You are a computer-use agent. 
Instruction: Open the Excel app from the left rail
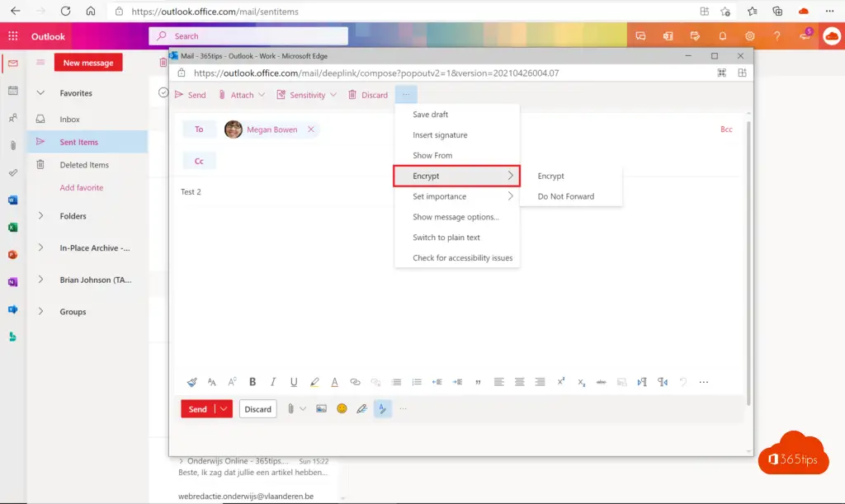[x=12, y=227]
